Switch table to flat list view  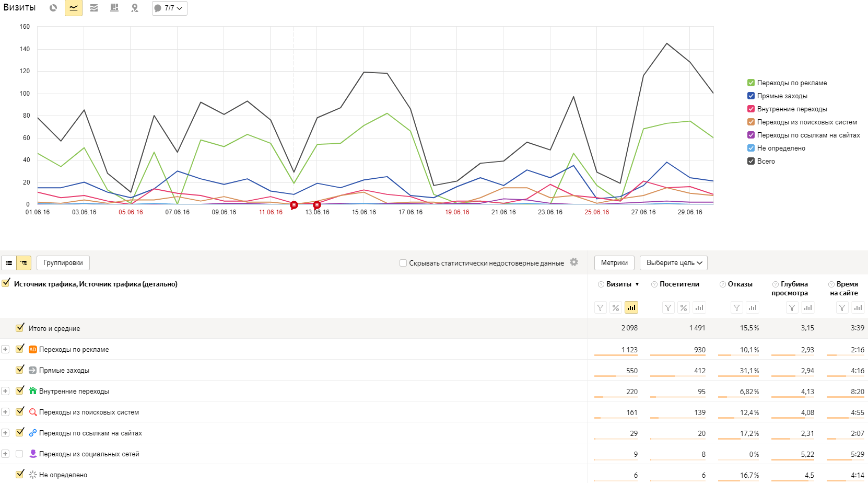(9, 263)
